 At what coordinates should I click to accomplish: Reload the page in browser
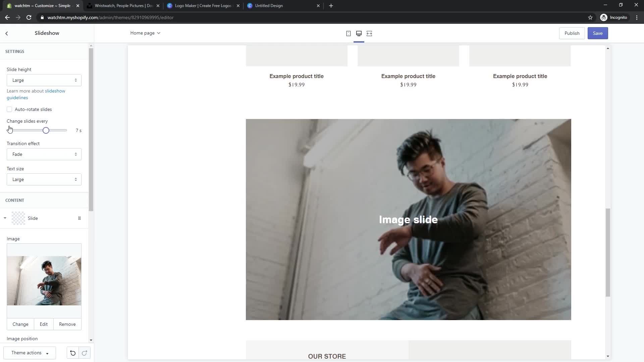tap(29, 17)
